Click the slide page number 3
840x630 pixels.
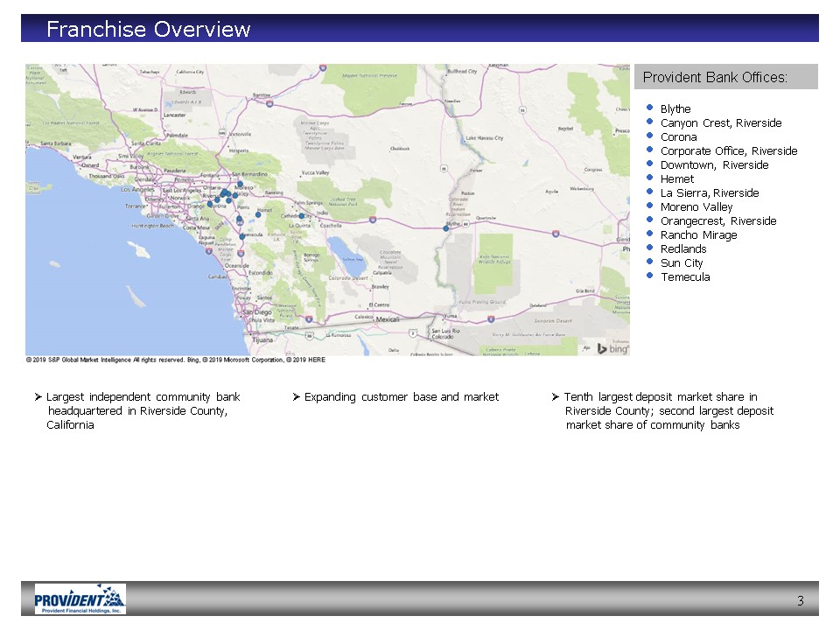point(800,600)
